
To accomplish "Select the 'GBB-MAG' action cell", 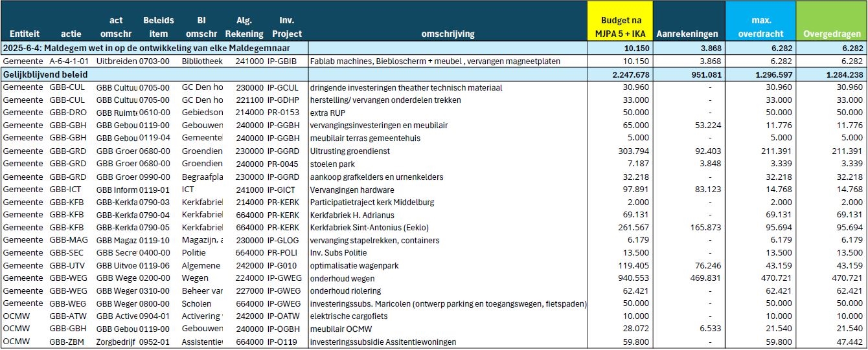I will pos(68,241).
